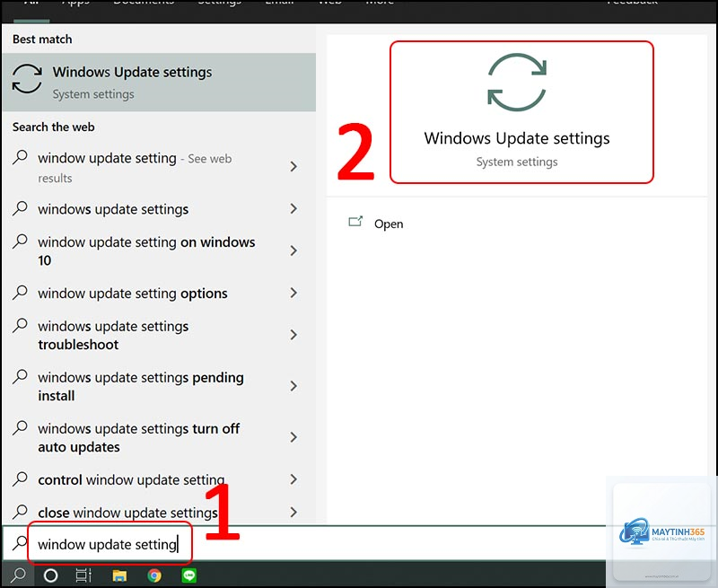Click search icon next to 'turn off auto updates'
Image resolution: width=718 pixels, height=588 pixels.
coord(20,427)
